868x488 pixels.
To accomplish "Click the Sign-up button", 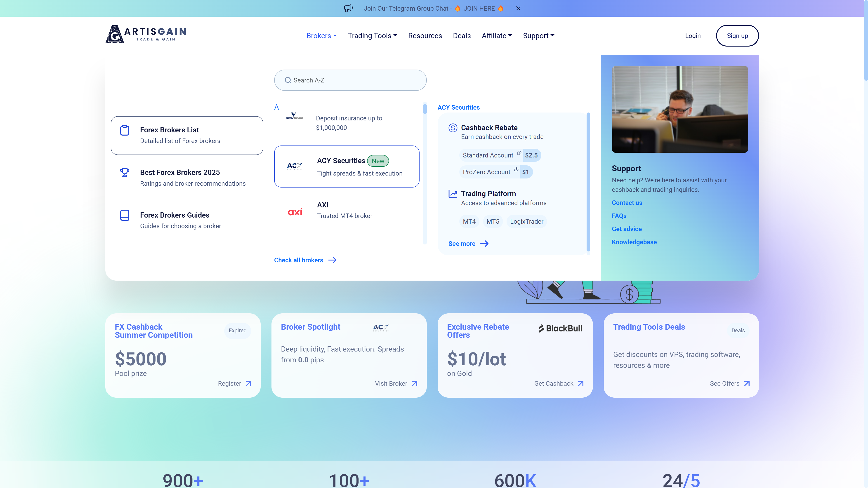I will pos(737,36).
